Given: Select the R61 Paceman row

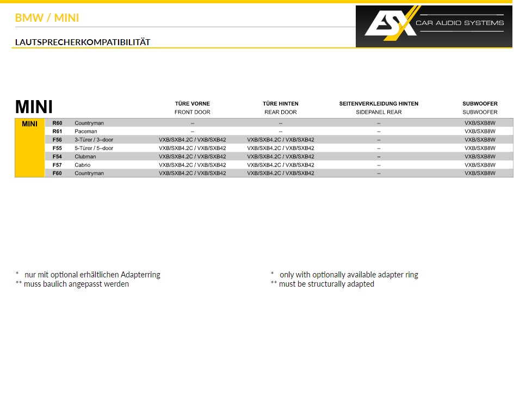Looking at the screenshot, I should pos(85,131).
